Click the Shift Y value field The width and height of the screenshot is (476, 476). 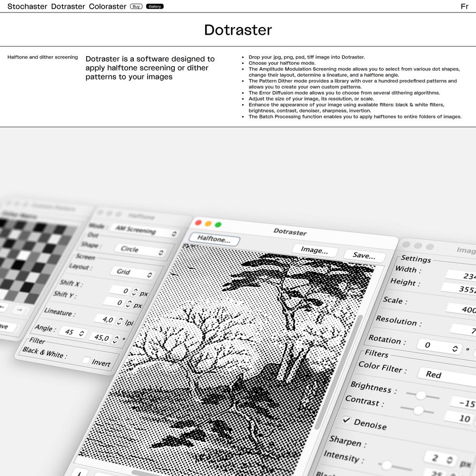pyautogui.click(x=114, y=302)
